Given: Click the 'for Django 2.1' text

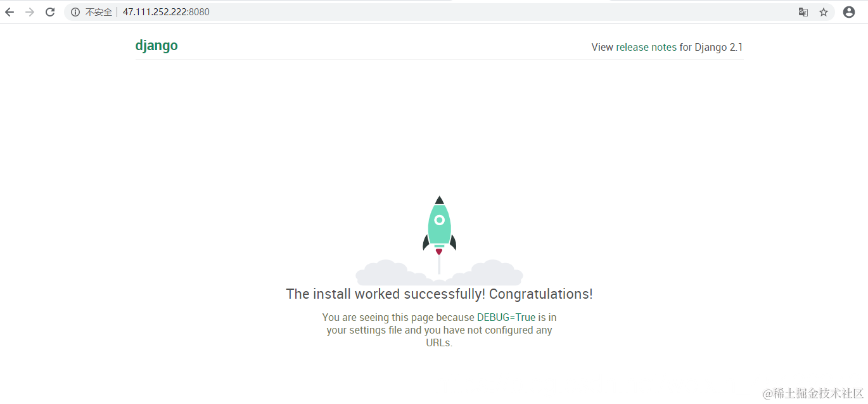Looking at the screenshot, I should coord(711,47).
